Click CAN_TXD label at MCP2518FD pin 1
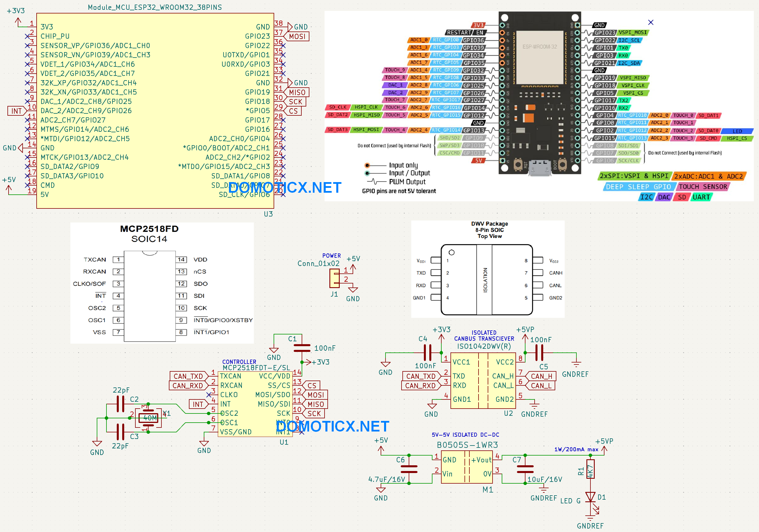This screenshot has width=759, height=532. tap(188, 376)
